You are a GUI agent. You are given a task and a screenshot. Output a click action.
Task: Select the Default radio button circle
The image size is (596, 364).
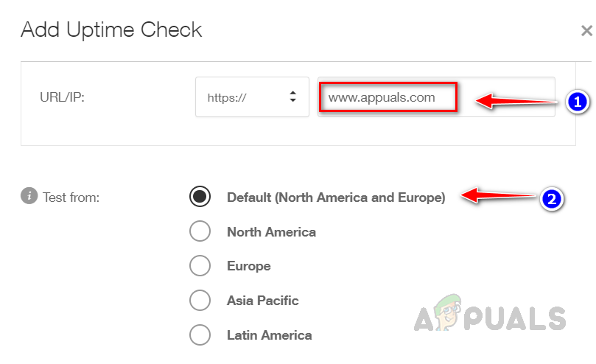[x=200, y=197]
